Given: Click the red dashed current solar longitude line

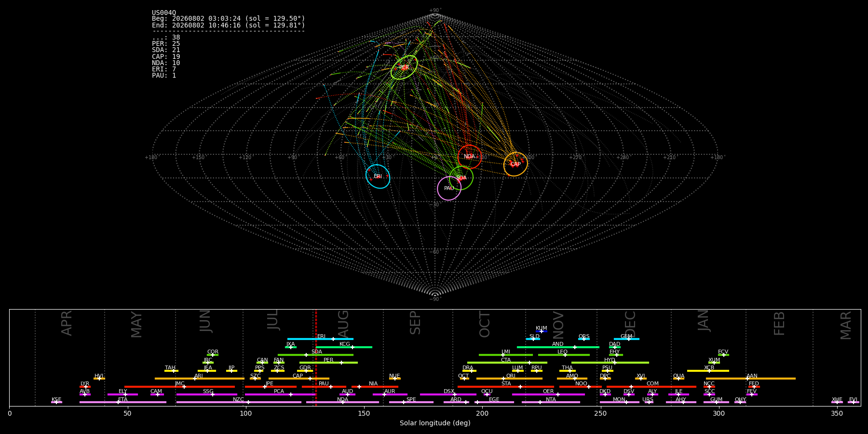Looking at the screenshot, I should click(316, 357).
